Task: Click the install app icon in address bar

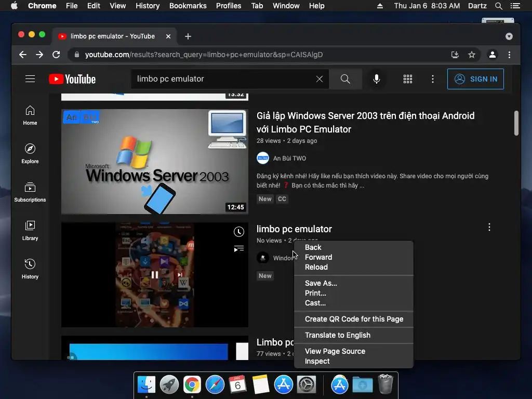Action: click(x=455, y=55)
